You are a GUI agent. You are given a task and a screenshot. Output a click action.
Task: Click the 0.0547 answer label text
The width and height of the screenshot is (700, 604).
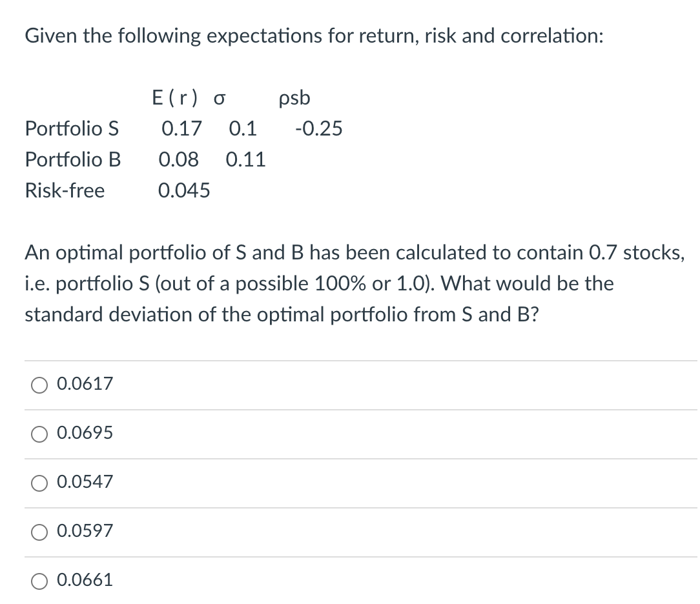point(84,483)
